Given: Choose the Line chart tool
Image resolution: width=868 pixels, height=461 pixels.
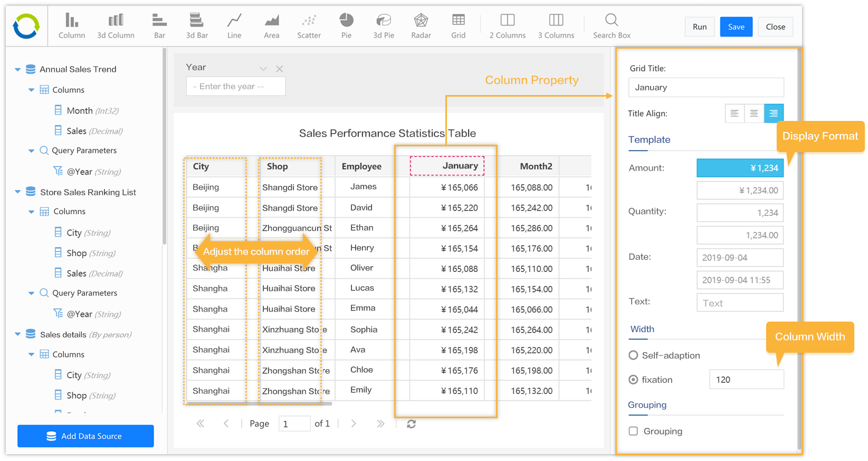Looking at the screenshot, I should click(x=234, y=26).
